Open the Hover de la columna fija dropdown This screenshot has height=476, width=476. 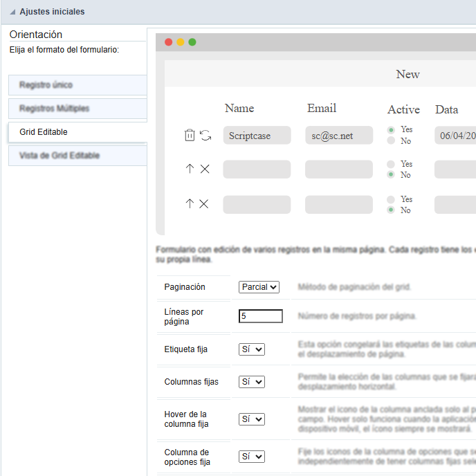click(x=252, y=419)
